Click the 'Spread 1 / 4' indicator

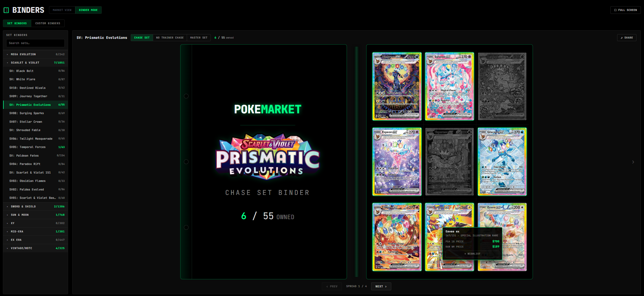pos(356,286)
